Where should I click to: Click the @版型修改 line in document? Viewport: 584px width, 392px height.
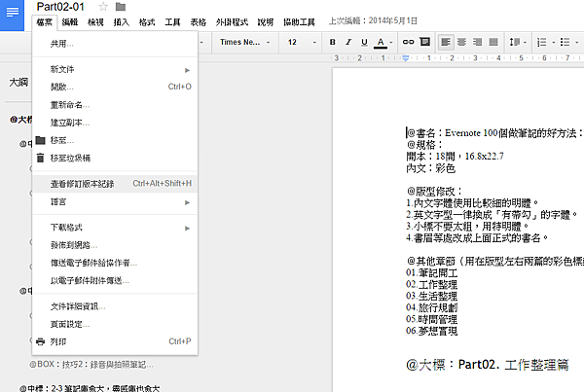(x=434, y=192)
